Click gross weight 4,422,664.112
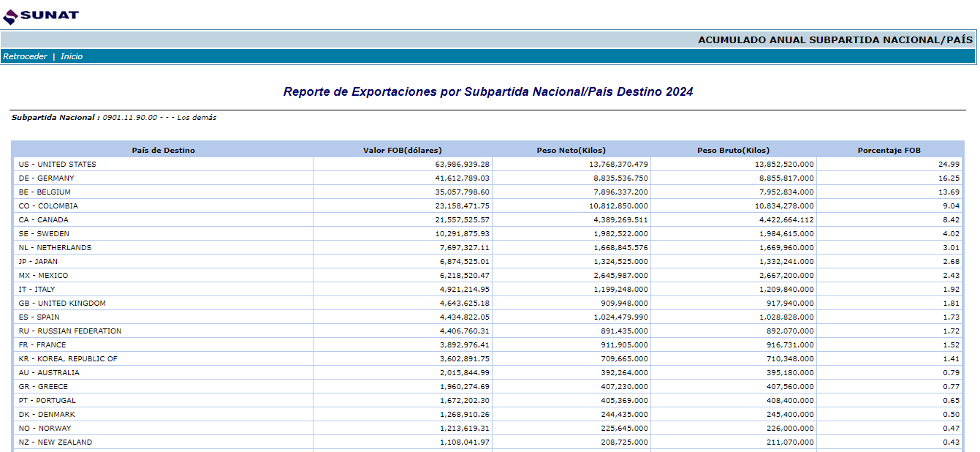This screenshot has width=980, height=452. [x=787, y=220]
